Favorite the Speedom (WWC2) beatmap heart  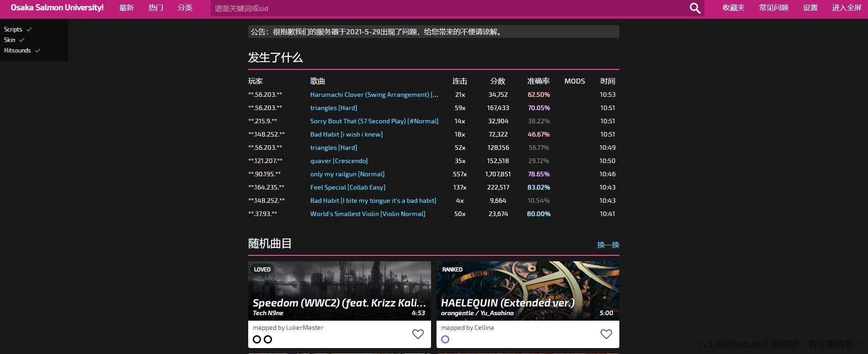(418, 334)
